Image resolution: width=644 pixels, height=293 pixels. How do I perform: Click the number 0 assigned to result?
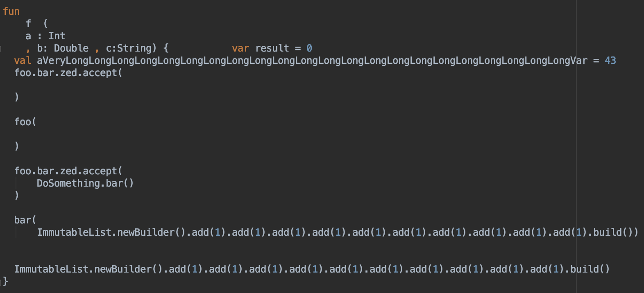(x=309, y=48)
